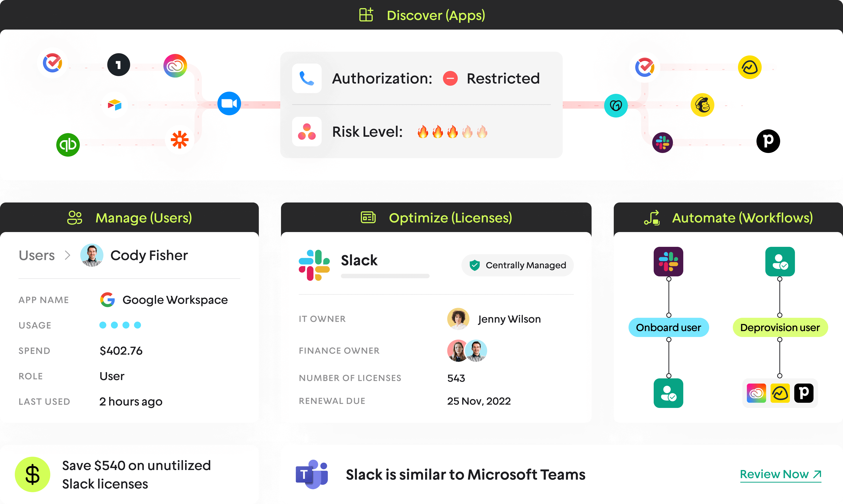The height and width of the screenshot is (504, 843).
Task: Click the Slack logo in license card
Action: [x=314, y=265]
